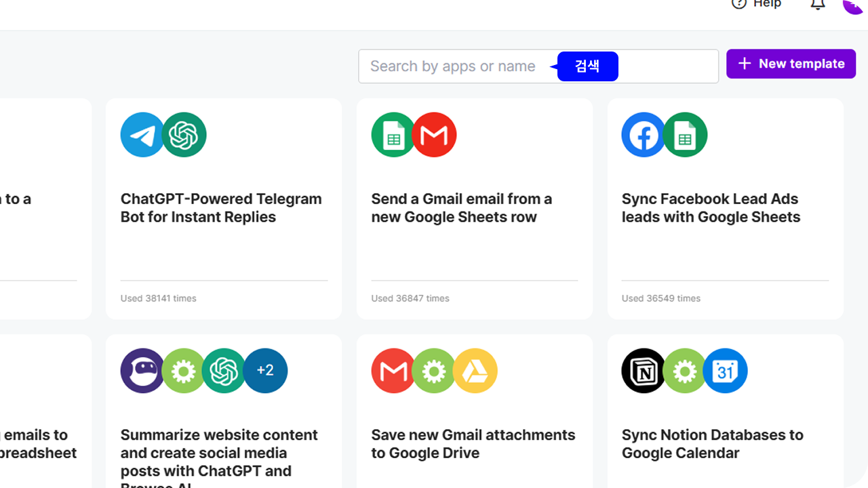The width and height of the screenshot is (868, 488).
Task: Click the Google Sheets icon on the Facebook Lead Ads card
Action: [x=685, y=135]
